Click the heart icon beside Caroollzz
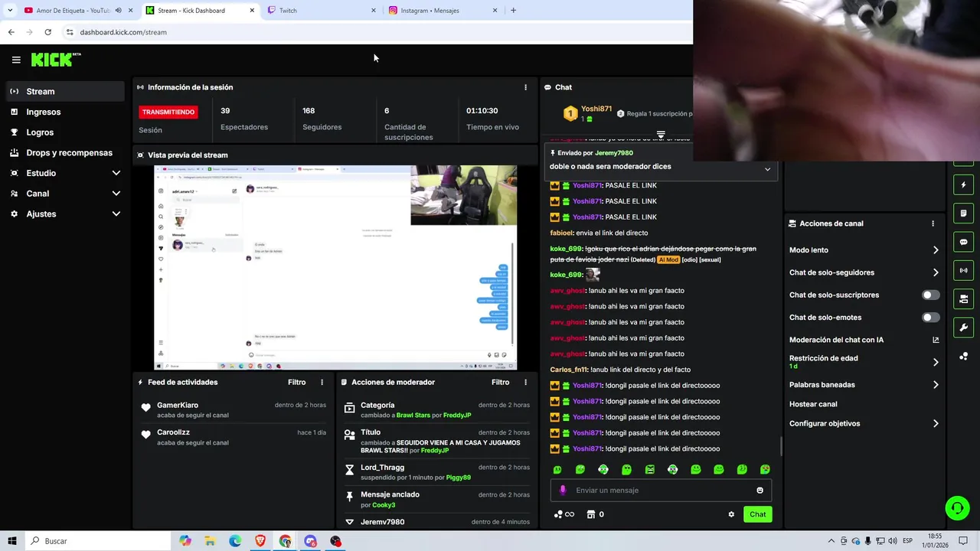 click(146, 435)
